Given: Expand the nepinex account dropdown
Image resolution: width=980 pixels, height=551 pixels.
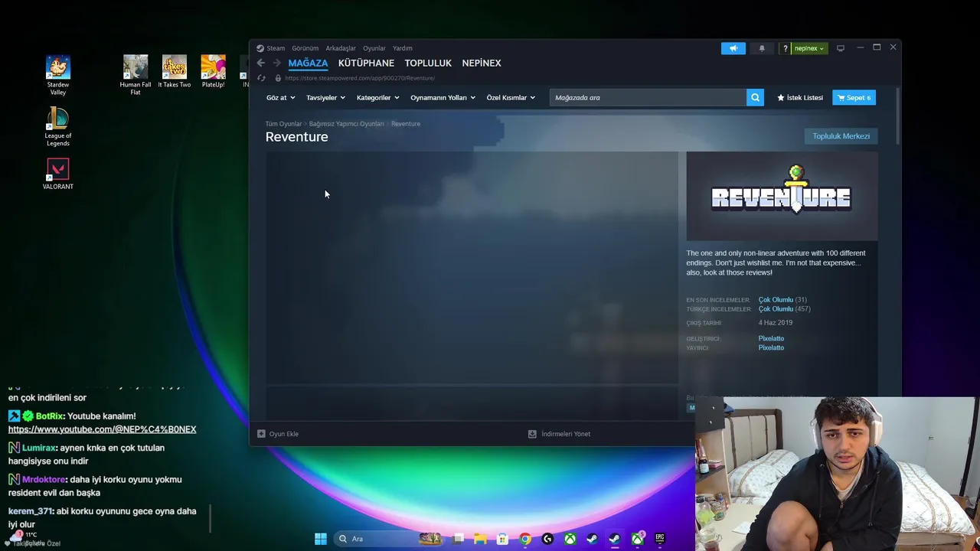Looking at the screenshot, I should point(808,48).
